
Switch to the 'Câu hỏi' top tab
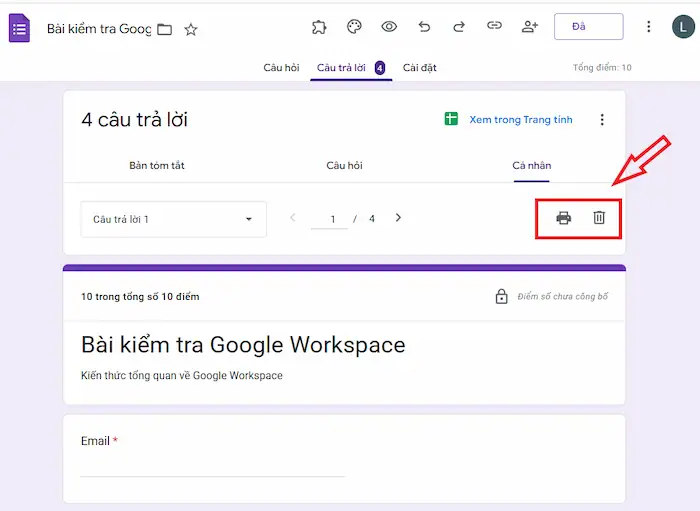(281, 68)
